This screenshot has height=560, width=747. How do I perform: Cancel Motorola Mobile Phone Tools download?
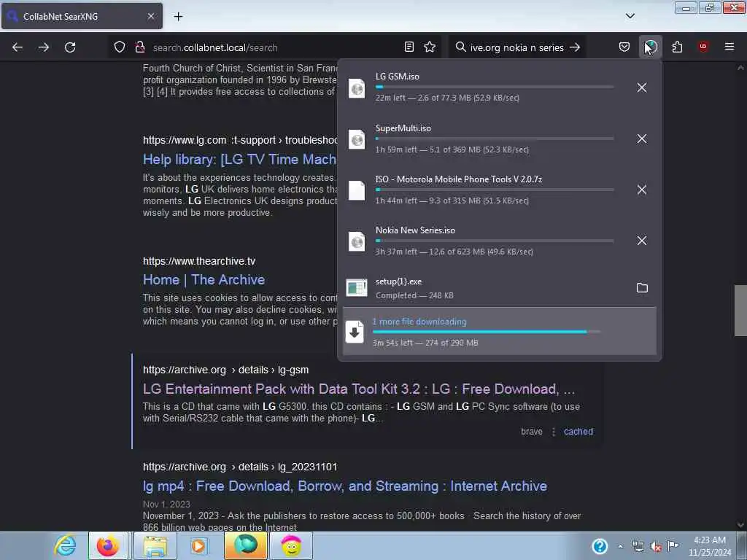(642, 190)
